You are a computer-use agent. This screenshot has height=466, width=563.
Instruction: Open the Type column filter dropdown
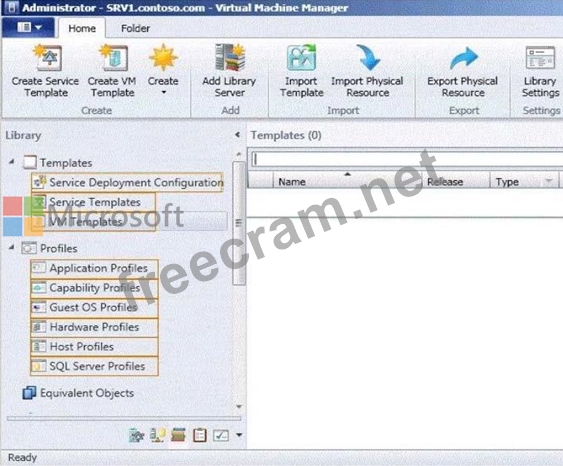click(549, 181)
